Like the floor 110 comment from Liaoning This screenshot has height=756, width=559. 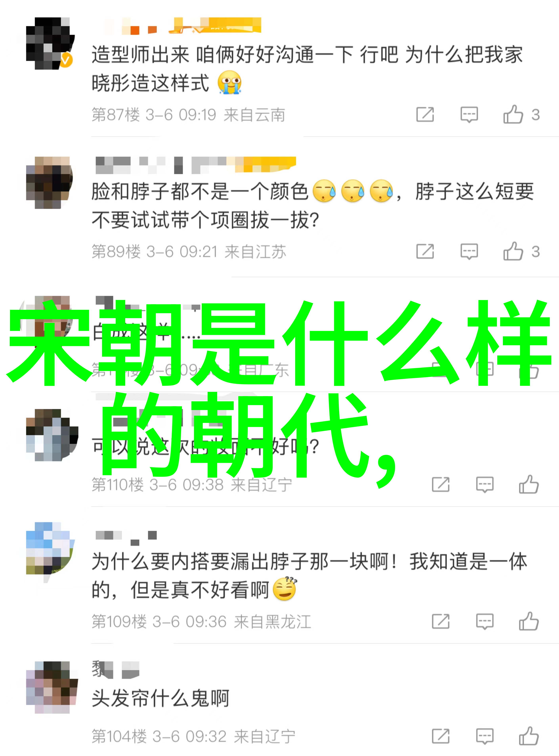coord(529,484)
